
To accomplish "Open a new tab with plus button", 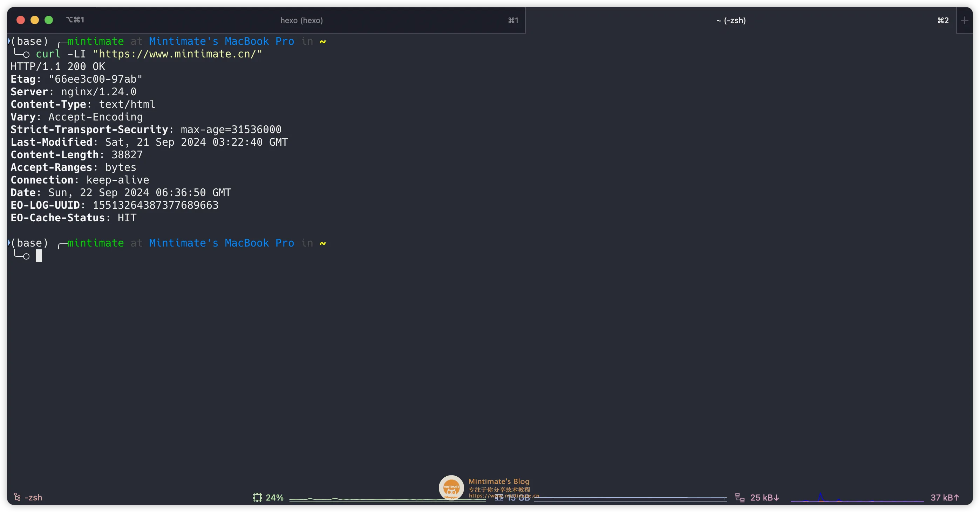I will [964, 20].
